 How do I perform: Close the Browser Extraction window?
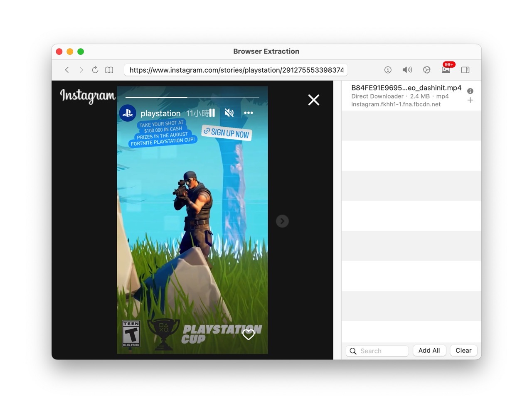tap(59, 52)
